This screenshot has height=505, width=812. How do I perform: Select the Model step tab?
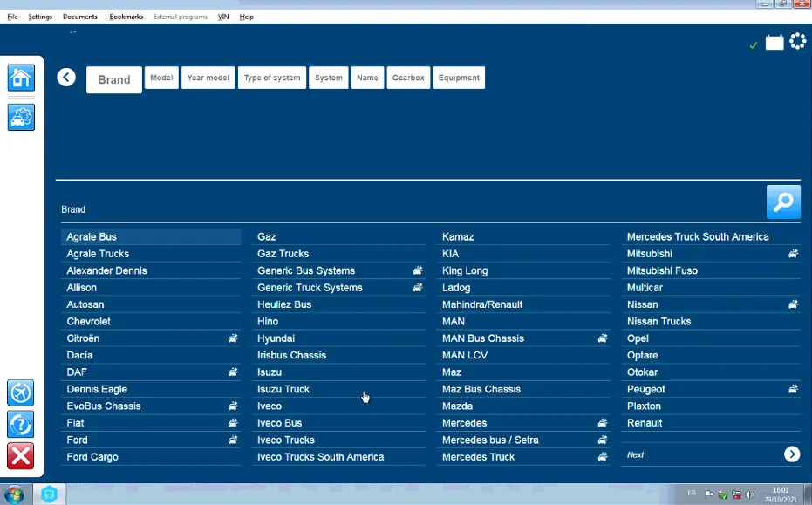coord(161,78)
